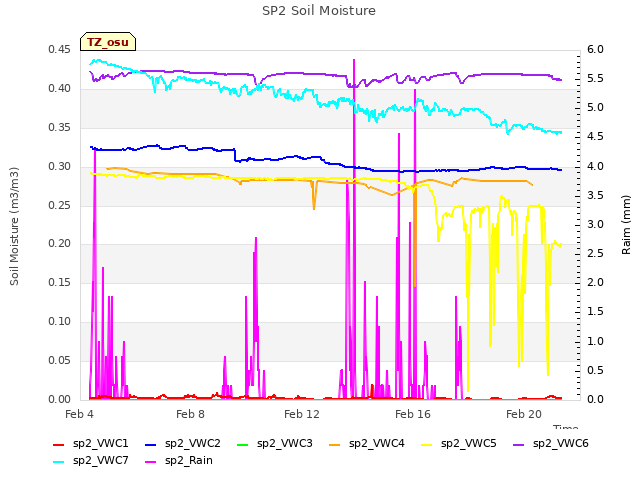This screenshot has width=640, height=480.
Task: Click the 0.35 left axis value
Action: click(x=60, y=127)
